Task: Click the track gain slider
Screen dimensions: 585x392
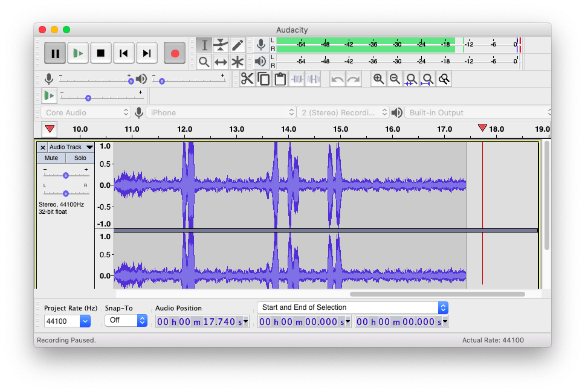Action: (66, 175)
